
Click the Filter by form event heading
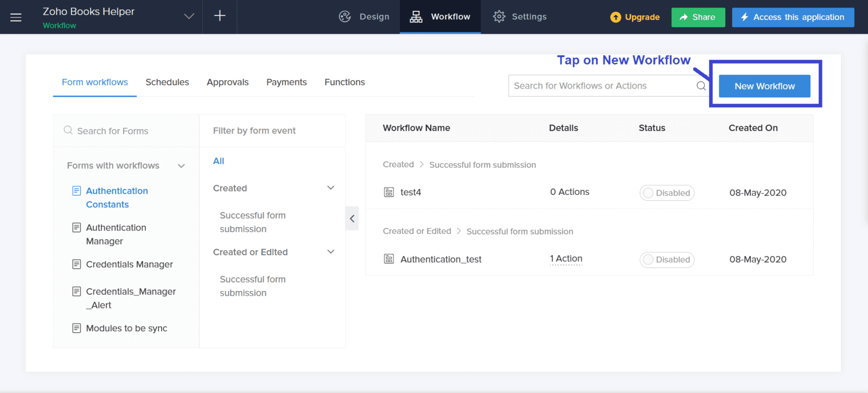(x=254, y=131)
